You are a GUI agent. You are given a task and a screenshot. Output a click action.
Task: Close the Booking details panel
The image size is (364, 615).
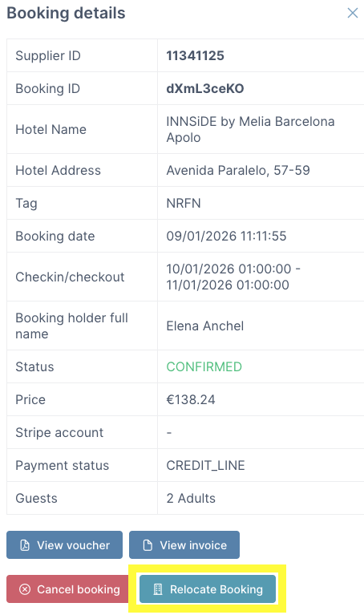point(353,13)
